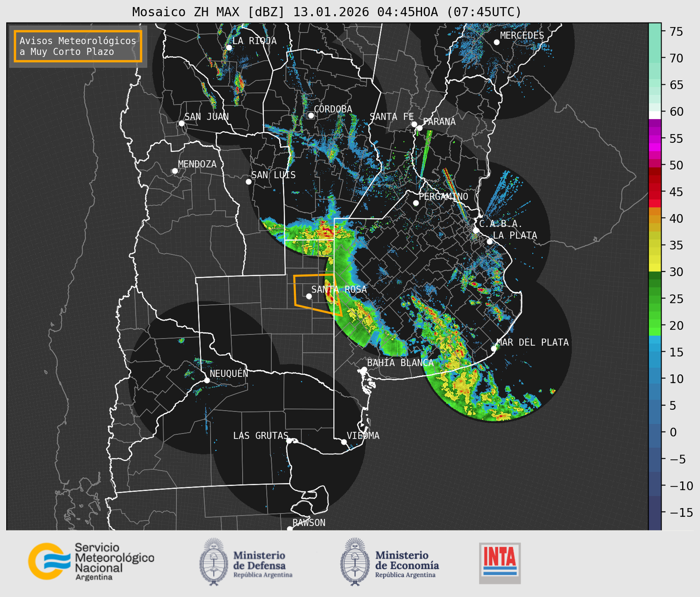The image size is (700, 597).
Task: Click the 75 tick label on the colorbar
Action: [676, 32]
